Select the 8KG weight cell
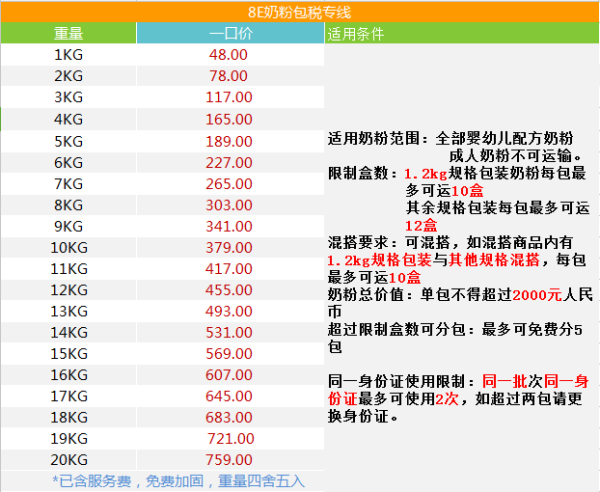This screenshot has height=492, width=600. (68, 205)
